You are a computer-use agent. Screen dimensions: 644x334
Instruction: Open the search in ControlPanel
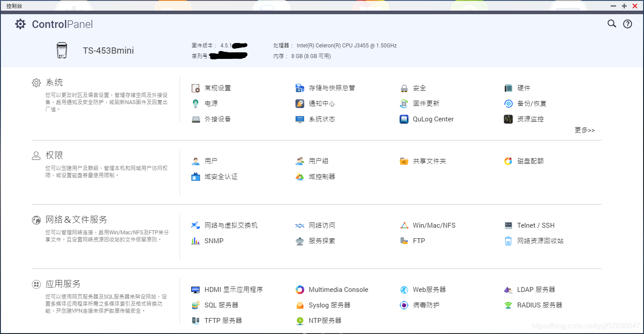612,23
